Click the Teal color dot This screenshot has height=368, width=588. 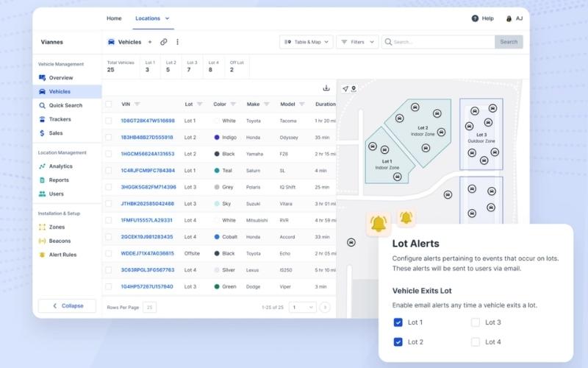pos(217,171)
